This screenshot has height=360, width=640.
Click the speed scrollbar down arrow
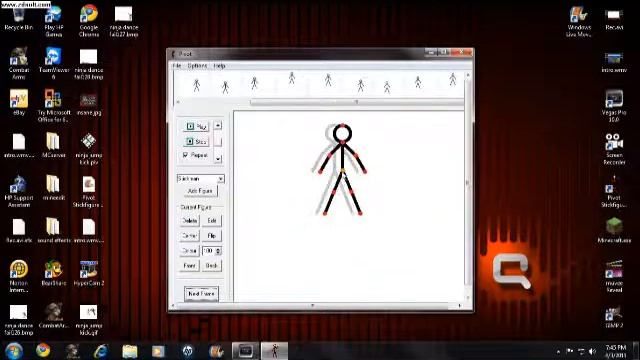[x=218, y=159]
